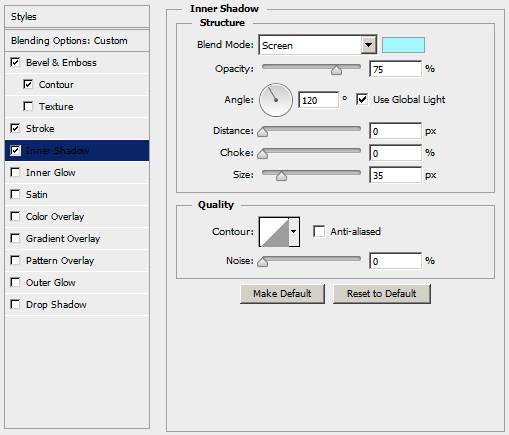Uncheck the Bevel & Emboss checkbox

(15, 62)
